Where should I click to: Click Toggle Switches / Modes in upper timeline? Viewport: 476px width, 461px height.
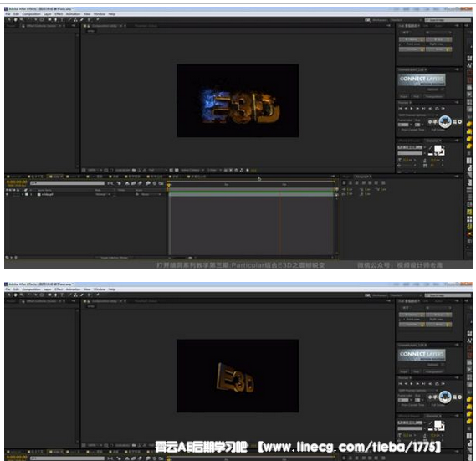click(114, 258)
